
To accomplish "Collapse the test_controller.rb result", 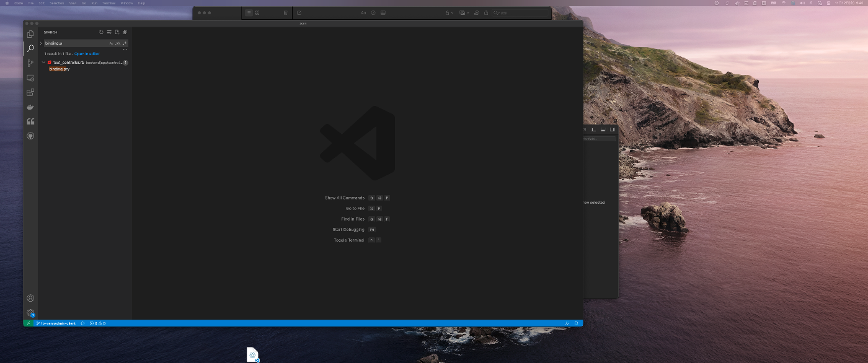I will 43,63.
